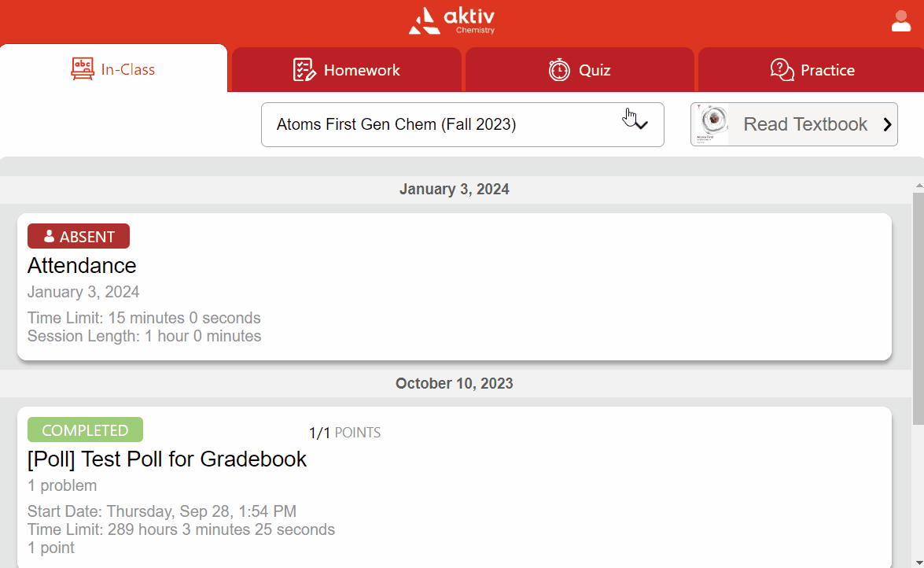Click the COMPLETED status badge
The width and height of the screenshot is (924, 568).
[85, 430]
